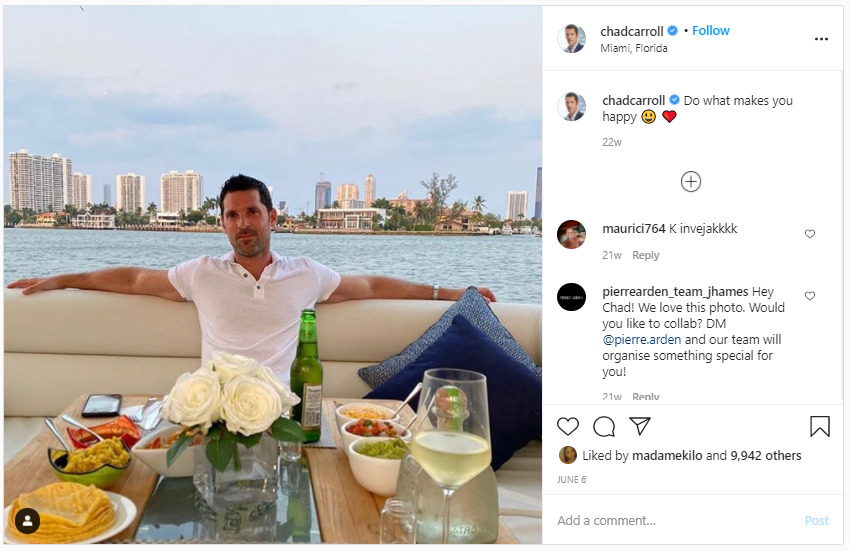The width and height of the screenshot is (849, 551).
Task: Open chadcarroll profile picture in header
Action: (572, 38)
